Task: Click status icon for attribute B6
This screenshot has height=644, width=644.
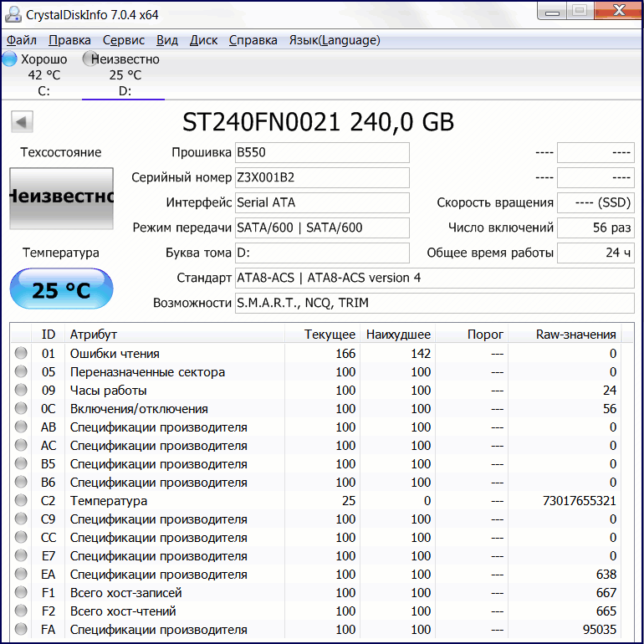Action: [x=21, y=482]
